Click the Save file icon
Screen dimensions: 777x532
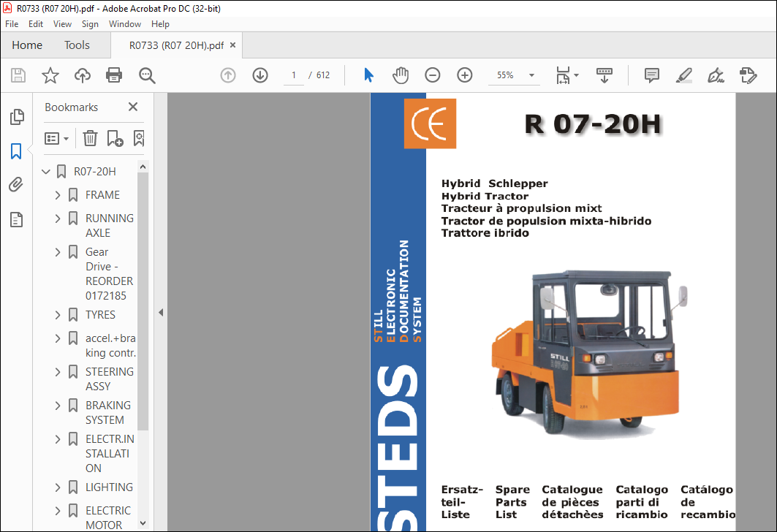pyautogui.click(x=18, y=75)
